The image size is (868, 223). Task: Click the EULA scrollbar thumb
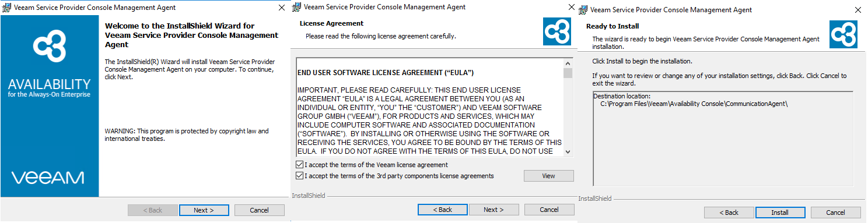pos(568,73)
